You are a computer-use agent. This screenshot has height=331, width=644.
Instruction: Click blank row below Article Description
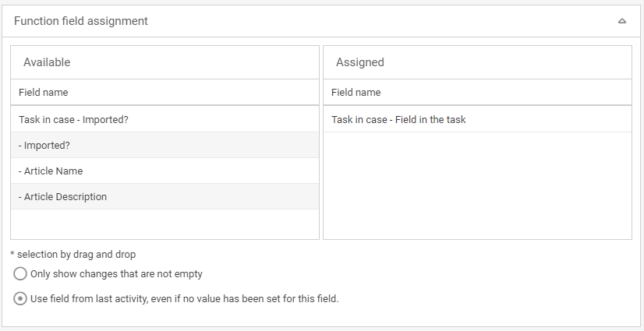tap(164, 224)
